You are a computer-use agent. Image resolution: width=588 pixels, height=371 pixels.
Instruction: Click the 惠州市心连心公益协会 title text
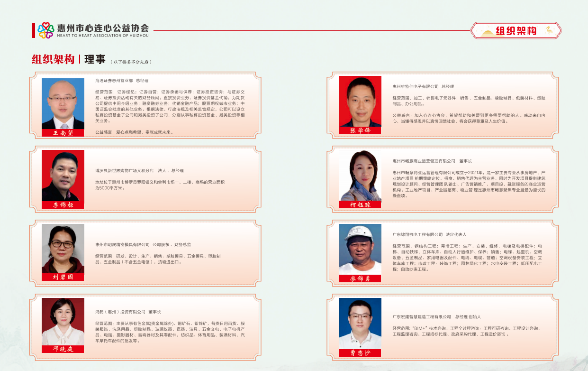click(103, 28)
